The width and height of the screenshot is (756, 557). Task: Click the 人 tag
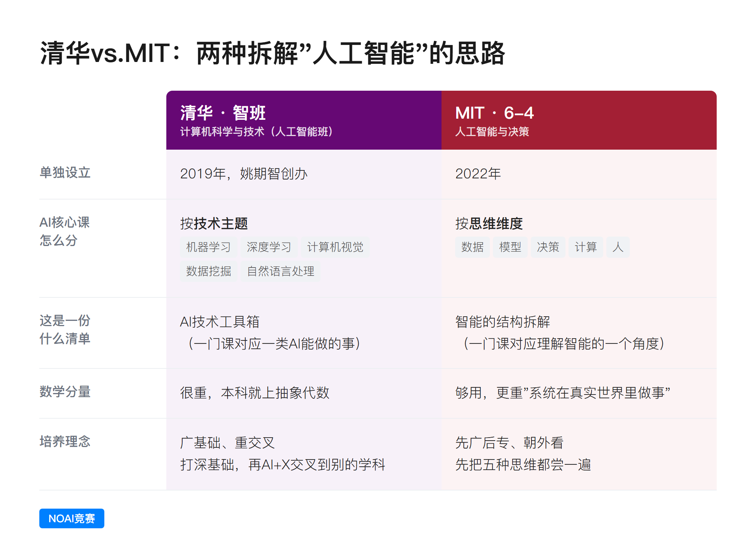pyautogui.click(x=618, y=247)
